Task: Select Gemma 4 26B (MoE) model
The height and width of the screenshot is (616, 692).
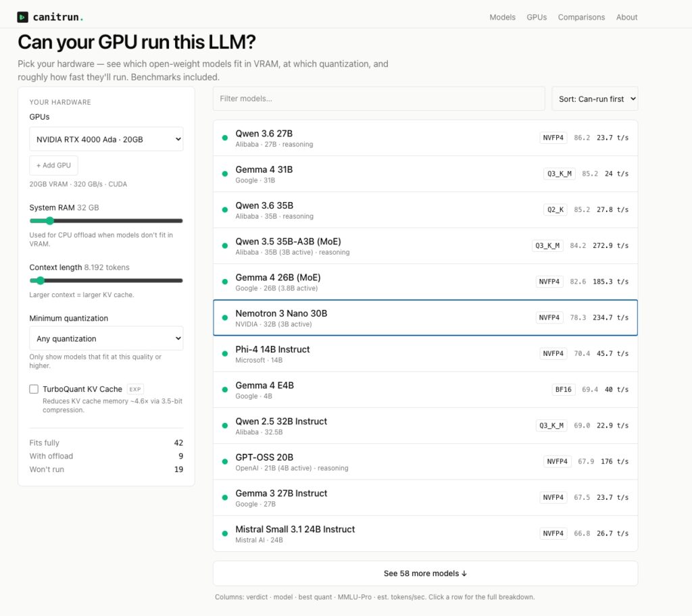Action: pos(426,282)
